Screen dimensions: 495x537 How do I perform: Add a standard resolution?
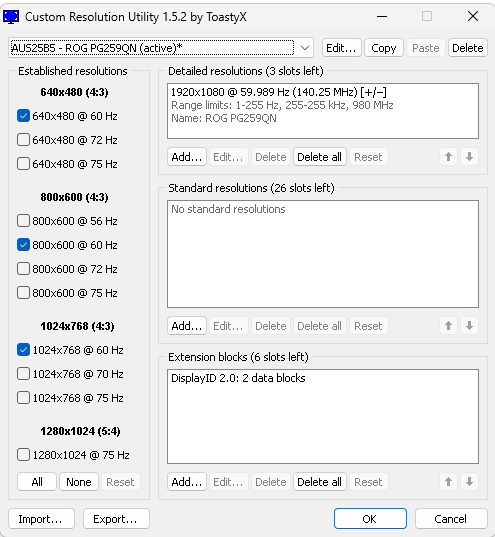[x=187, y=326]
